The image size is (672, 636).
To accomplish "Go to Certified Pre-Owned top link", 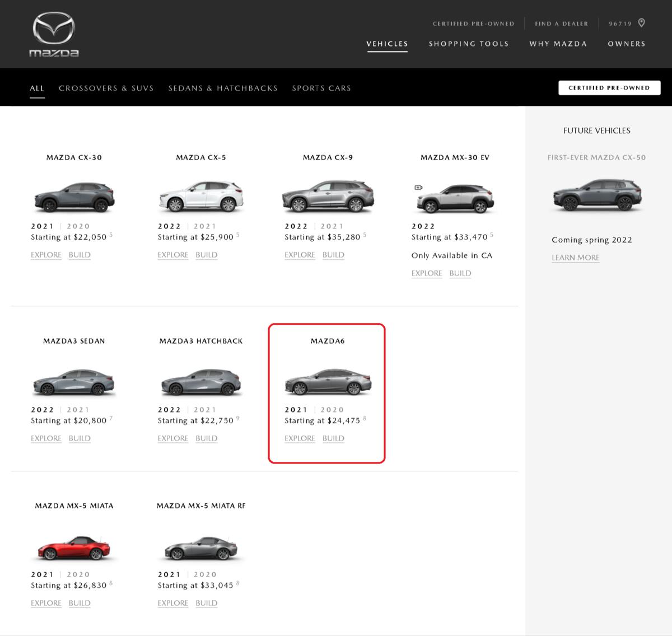I will click(473, 24).
